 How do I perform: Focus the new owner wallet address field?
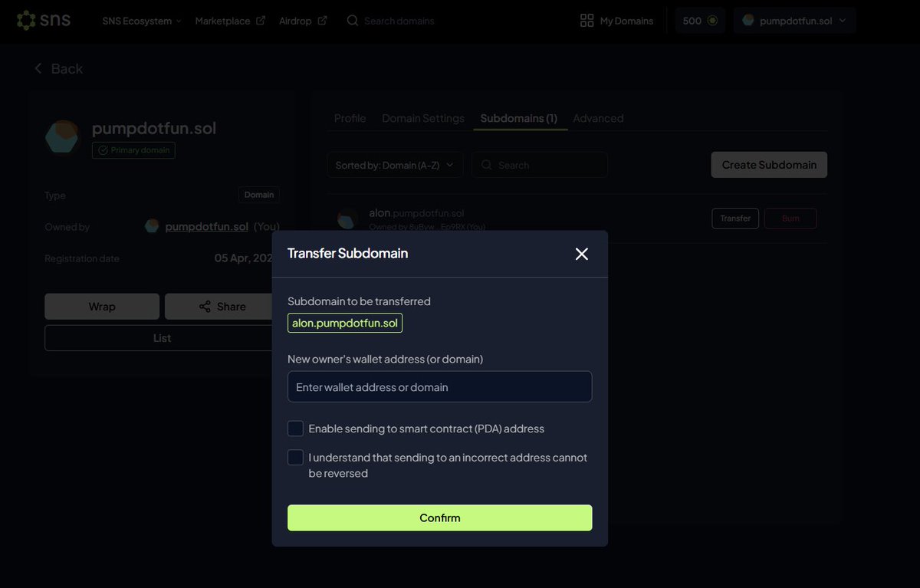[439, 386]
